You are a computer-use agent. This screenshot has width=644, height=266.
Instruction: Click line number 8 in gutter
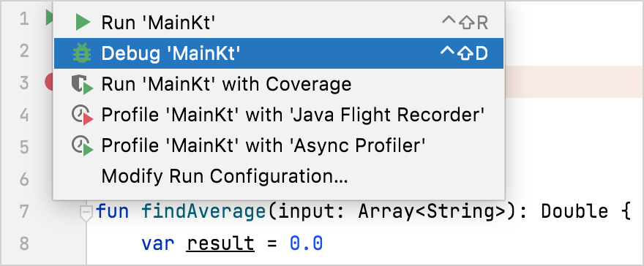pyautogui.click(x=23, y=243)
